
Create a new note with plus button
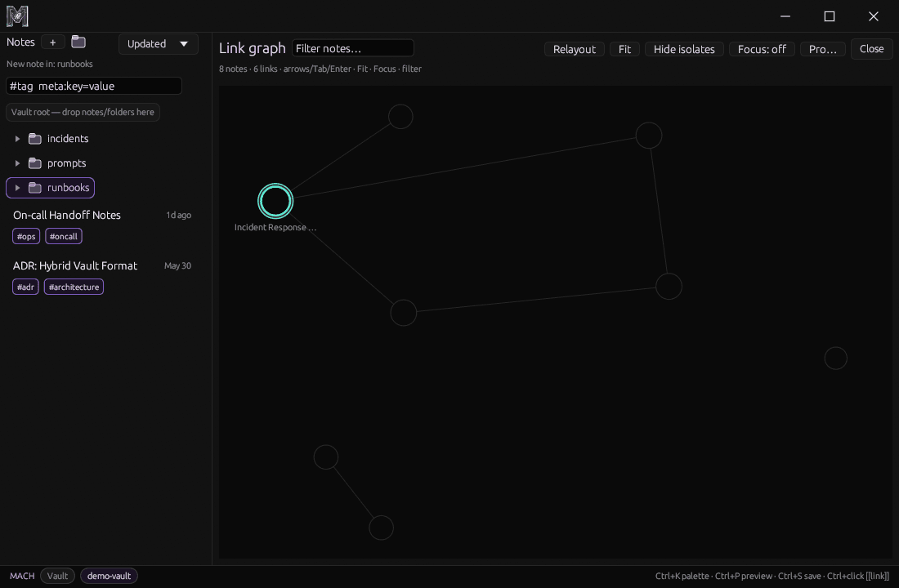tap(53, 42)
